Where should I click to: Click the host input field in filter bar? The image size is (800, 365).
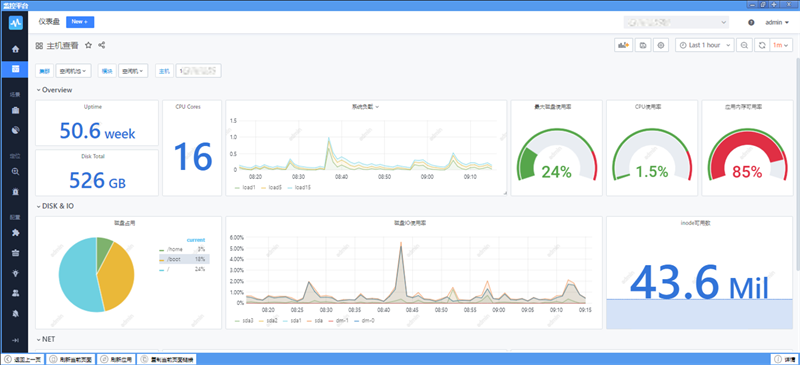coord(198,70)
